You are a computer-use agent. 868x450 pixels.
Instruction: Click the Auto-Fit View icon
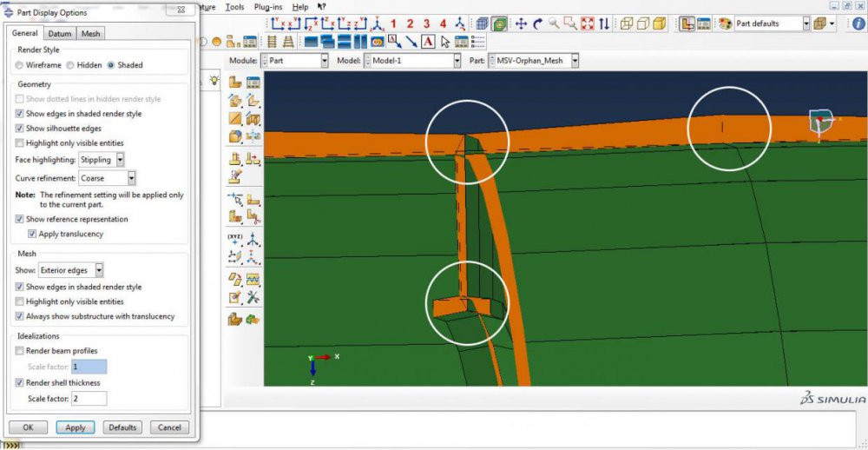[587, 23]
